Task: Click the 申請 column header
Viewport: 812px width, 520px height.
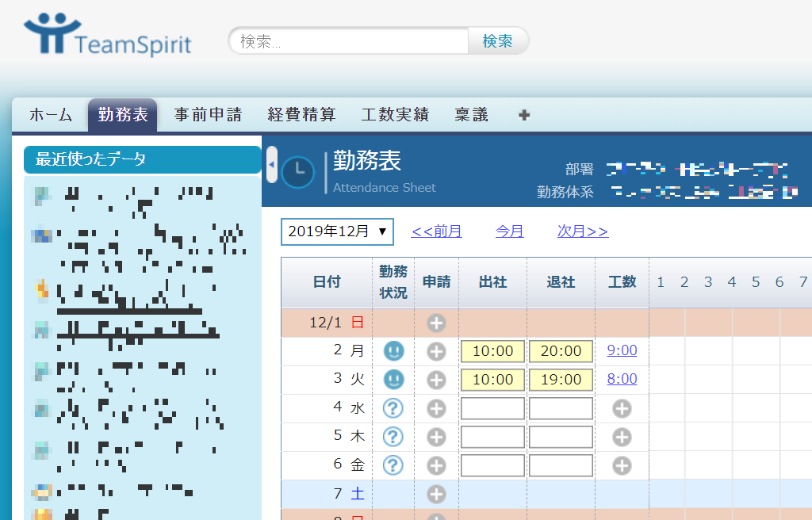Action: click(437, 282)
